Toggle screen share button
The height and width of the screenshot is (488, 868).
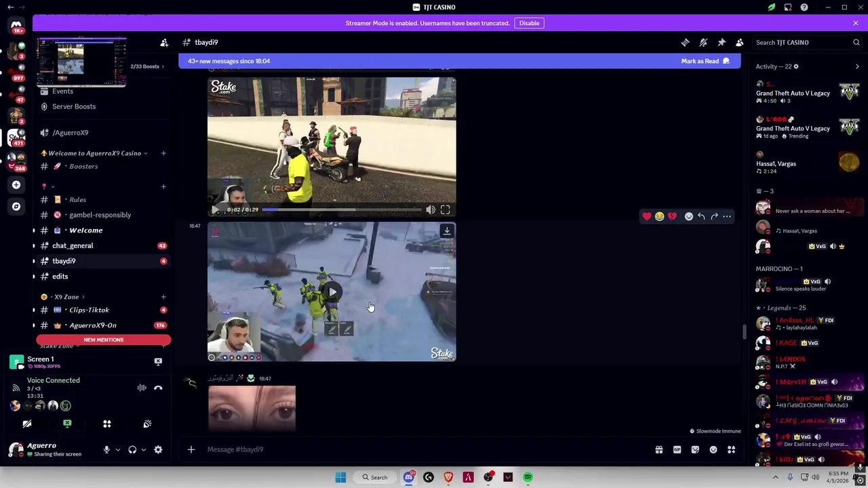pos(67,424)
